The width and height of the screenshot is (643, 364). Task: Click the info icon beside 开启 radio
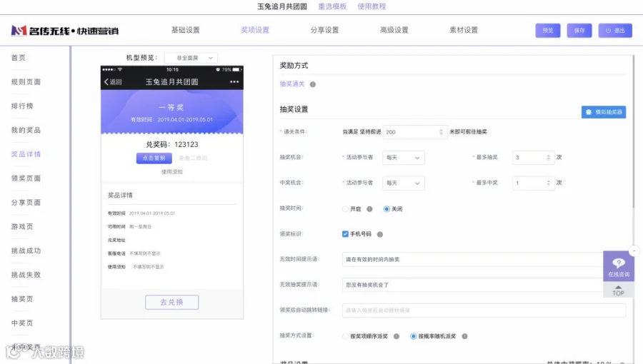[369, 209]
